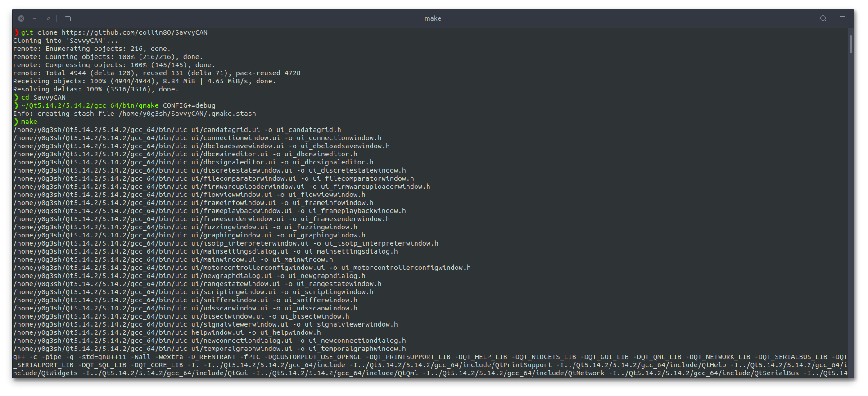This screenshot has height=396, width=868.
Task: Click 'remote: Enumerating objects: 216, done.' line
Action: (x=92, y=49)
